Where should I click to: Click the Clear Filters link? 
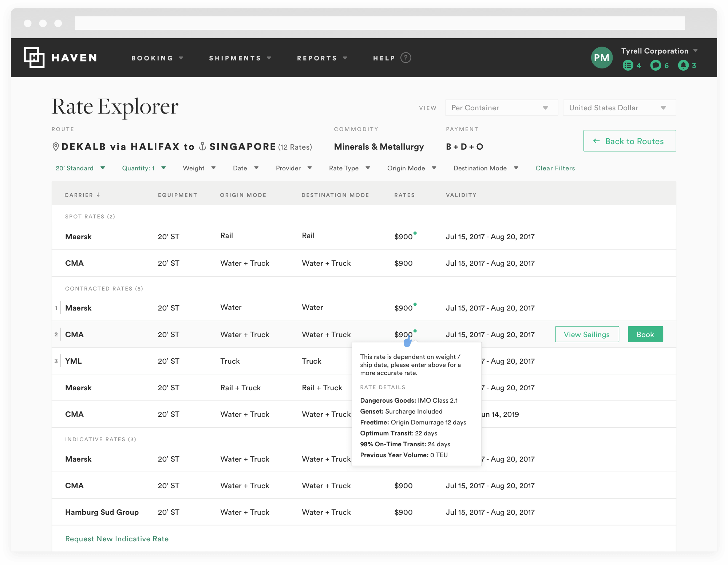click(x=555, y=168)
